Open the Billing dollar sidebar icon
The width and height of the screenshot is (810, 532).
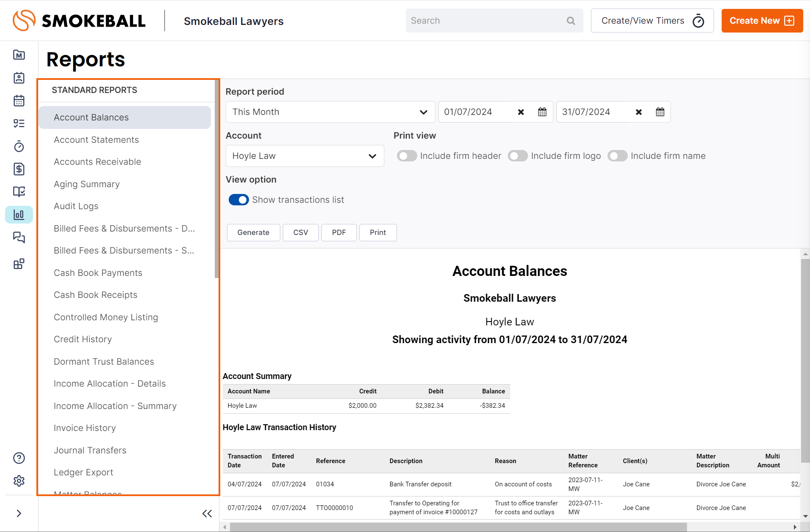point(19,169)
